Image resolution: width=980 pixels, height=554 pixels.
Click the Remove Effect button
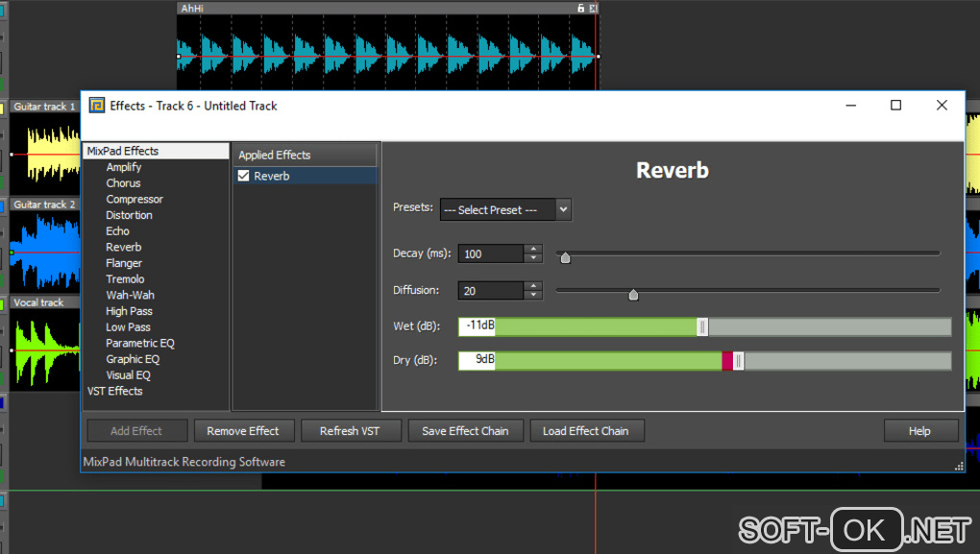click(x=243, y=431)
